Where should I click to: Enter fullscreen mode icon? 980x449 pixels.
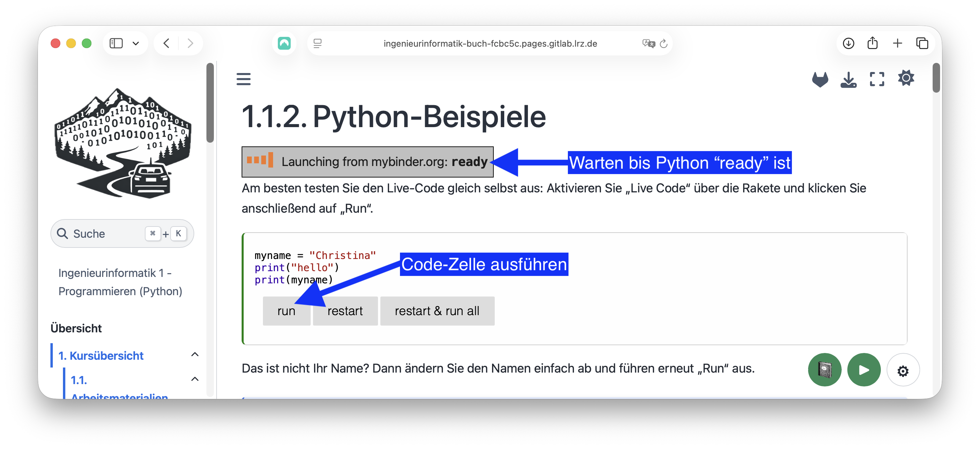point(877,79)
